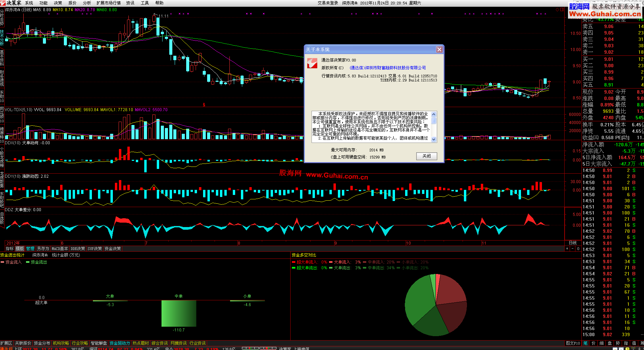The width and height of the screenshot is (644, 350).
Task: Click the 通达信 logo icon in dialog
Action: (312, 63)
